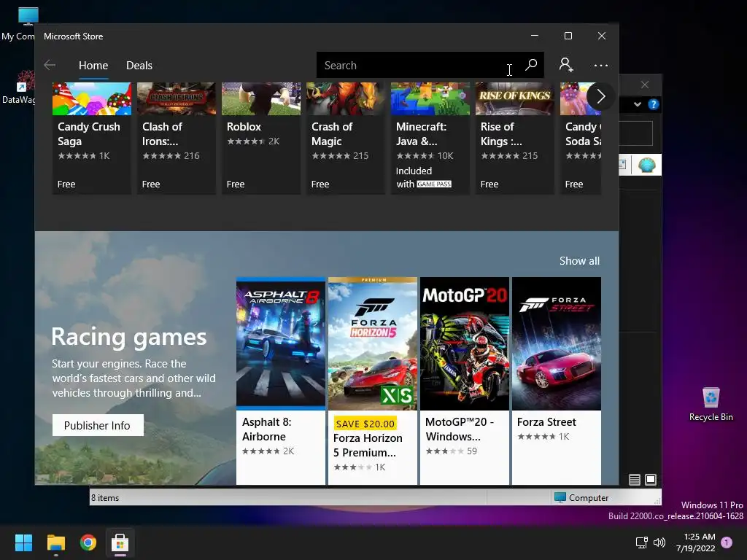This screenshot has width=747, height=560.
Task: Click the taskbar clock showing 1:25 AM
Action: (x=696, y=542)
